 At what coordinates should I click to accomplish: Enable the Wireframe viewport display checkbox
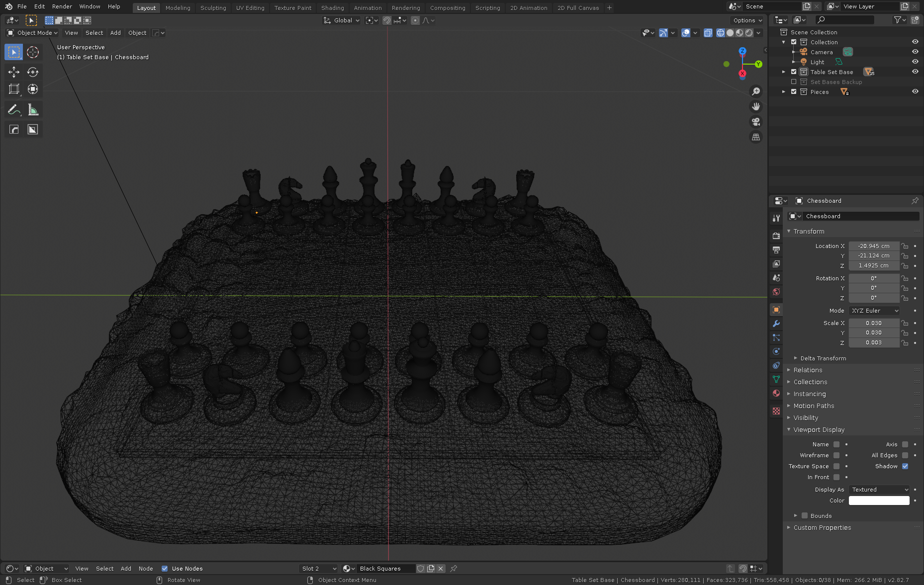click(x=836, y=455)
